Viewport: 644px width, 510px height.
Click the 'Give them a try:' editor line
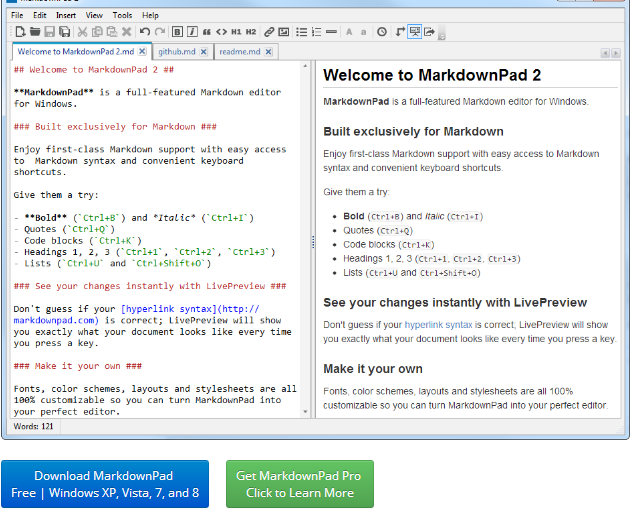pos(56,195)
